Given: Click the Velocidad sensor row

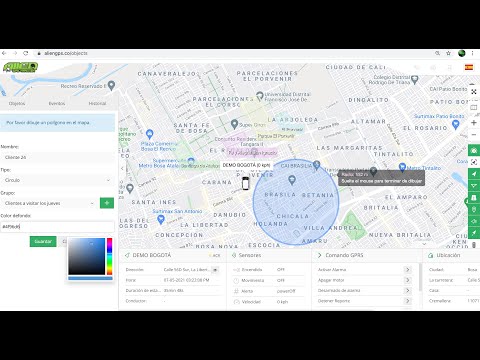Looking at the screenshot, I should coord(268,302).
